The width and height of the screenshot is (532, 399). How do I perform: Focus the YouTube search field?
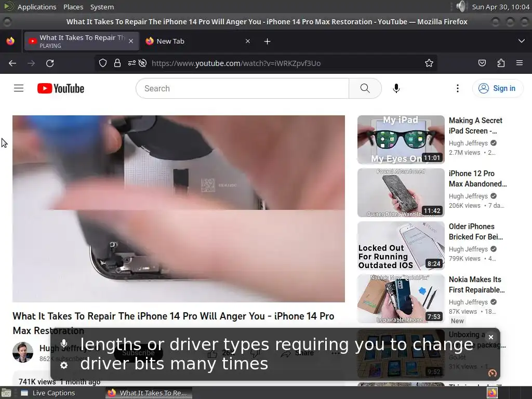pos(242,88)
